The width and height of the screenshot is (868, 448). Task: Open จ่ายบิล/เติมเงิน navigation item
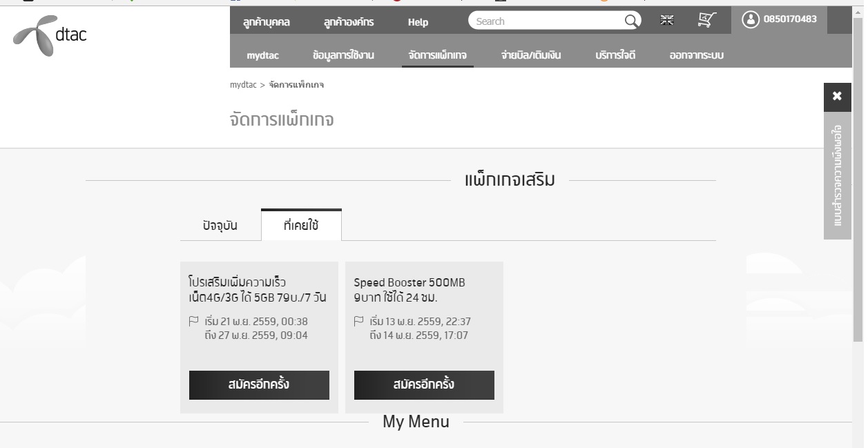click(x=531, y=55)
